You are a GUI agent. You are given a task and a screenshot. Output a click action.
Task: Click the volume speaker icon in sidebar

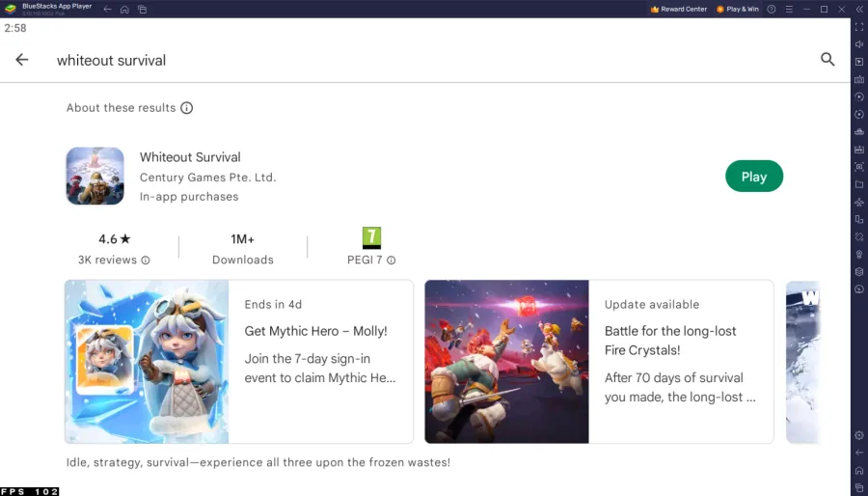coord(859,44)
